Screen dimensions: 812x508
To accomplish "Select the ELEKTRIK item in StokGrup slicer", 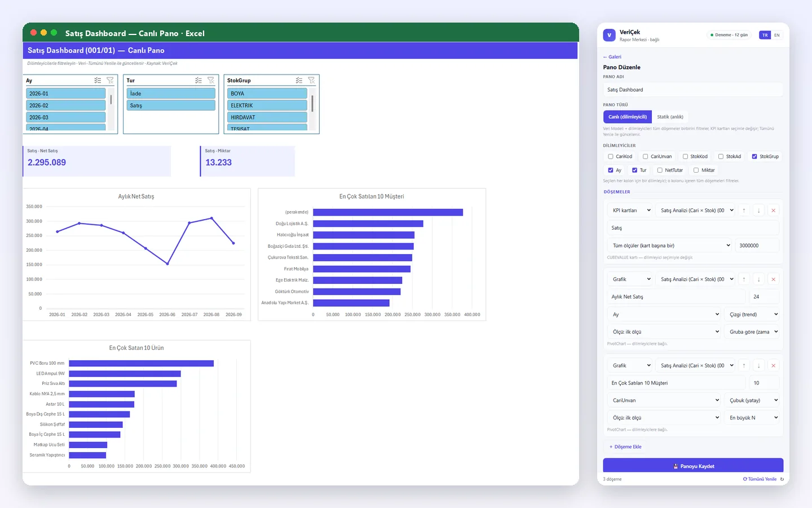I will 267,106.
